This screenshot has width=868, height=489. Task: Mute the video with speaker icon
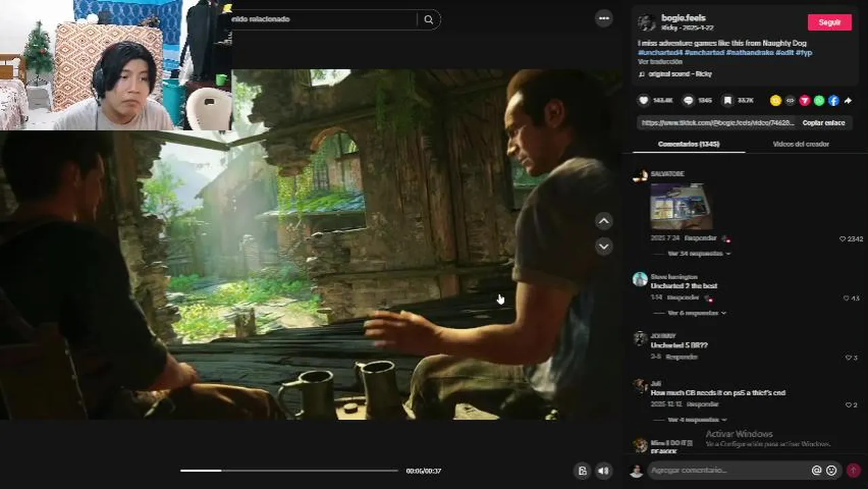603,471
